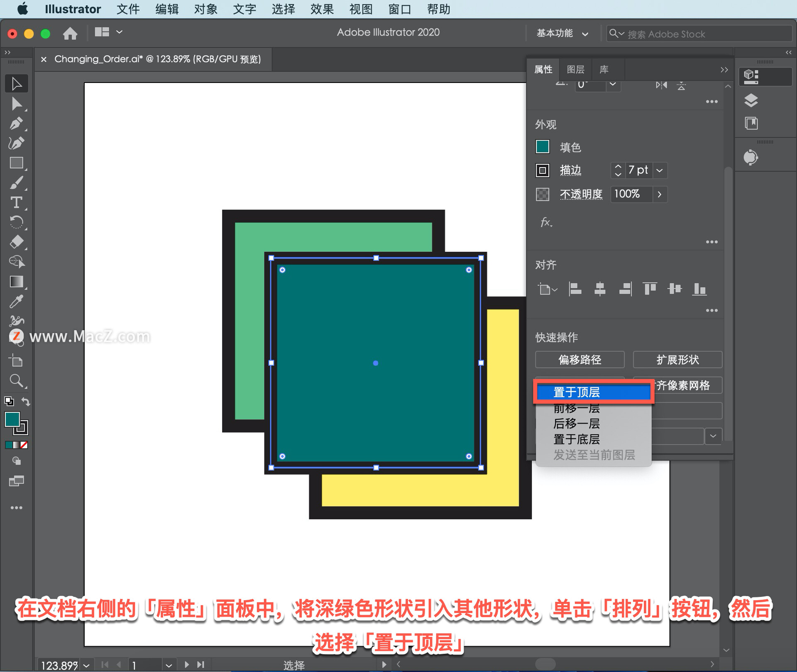Show more Appearance options ellipsis
Image resolution: width=797 pixels, height=672 pixels.
click(712, 242)
